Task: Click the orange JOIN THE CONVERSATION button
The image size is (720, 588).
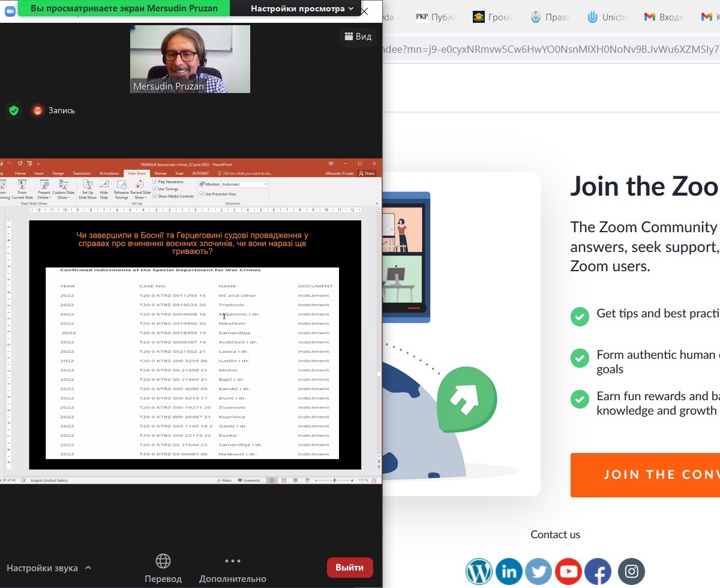Action: (x=645, y=475)
